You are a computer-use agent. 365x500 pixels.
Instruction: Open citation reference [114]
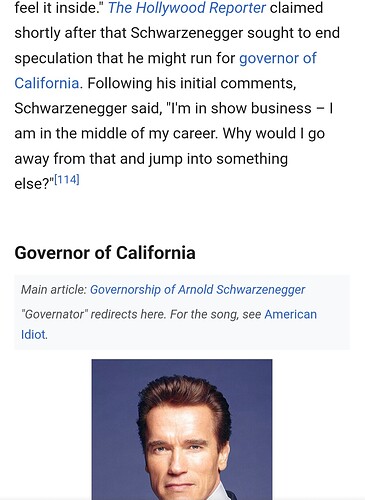tap(67, 180)
